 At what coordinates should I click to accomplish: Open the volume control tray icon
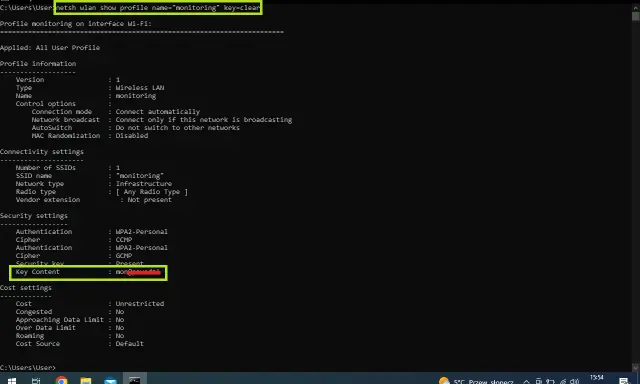point(575,381)
